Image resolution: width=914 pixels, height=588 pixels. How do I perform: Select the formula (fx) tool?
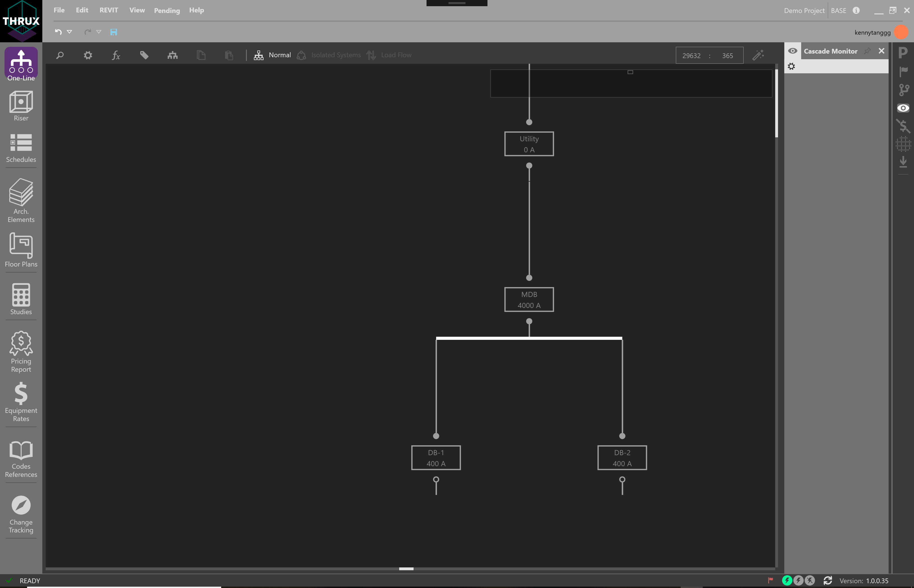click(116, 55)
